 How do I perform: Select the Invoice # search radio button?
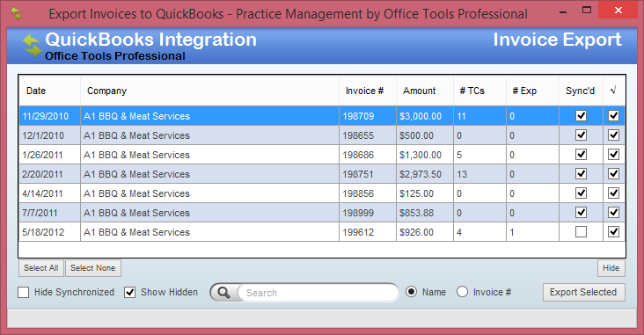(x=462, y=292)
